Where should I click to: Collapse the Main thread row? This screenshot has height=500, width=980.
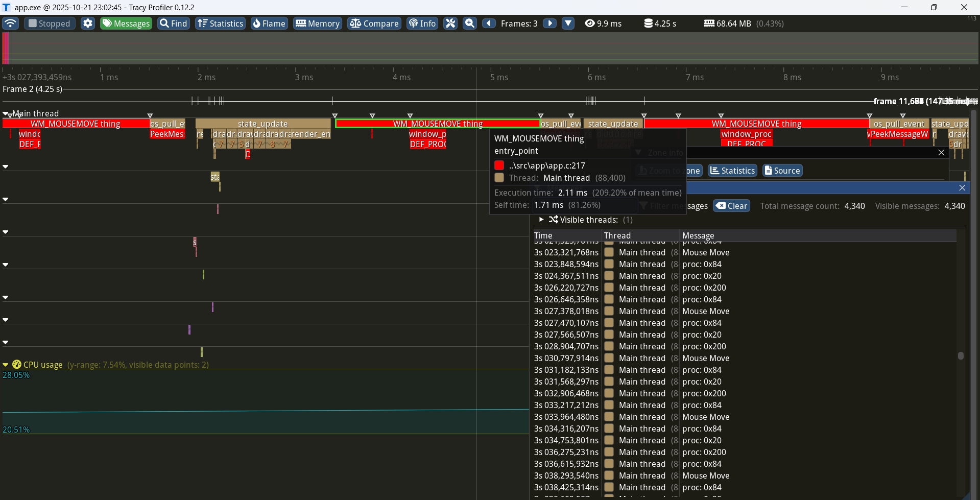point(6,114)
